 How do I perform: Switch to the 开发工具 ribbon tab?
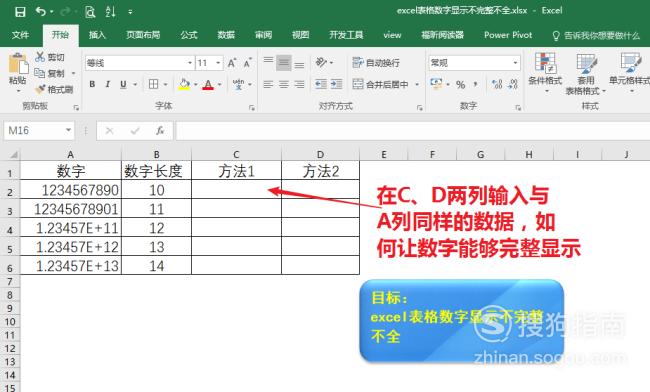[346, 35]
